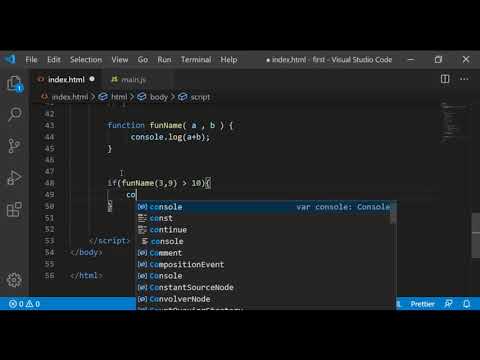
Task: Open the View menu
Action: [120, 60]
